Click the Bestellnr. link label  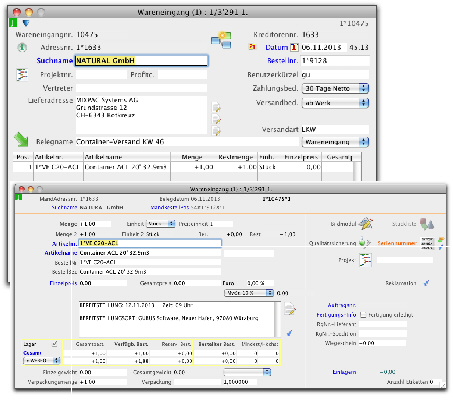tap(282, 61)
